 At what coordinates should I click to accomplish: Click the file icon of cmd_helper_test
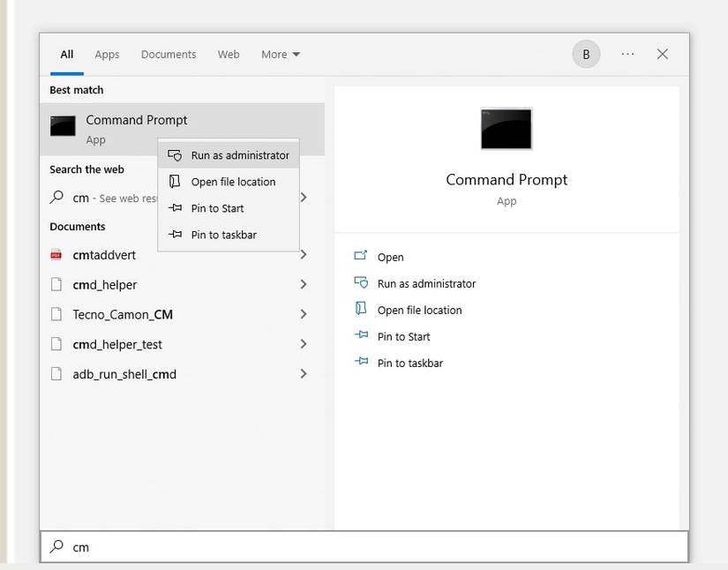(x=56, y=344)
